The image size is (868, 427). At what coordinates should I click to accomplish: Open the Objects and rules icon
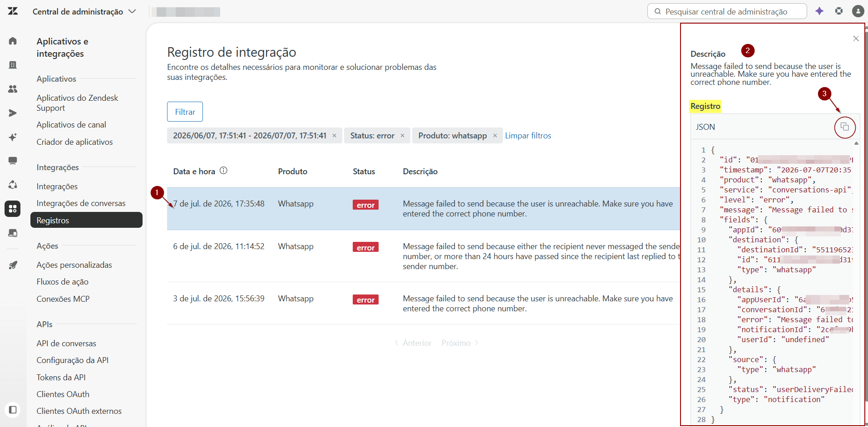(x=13, y=185)
